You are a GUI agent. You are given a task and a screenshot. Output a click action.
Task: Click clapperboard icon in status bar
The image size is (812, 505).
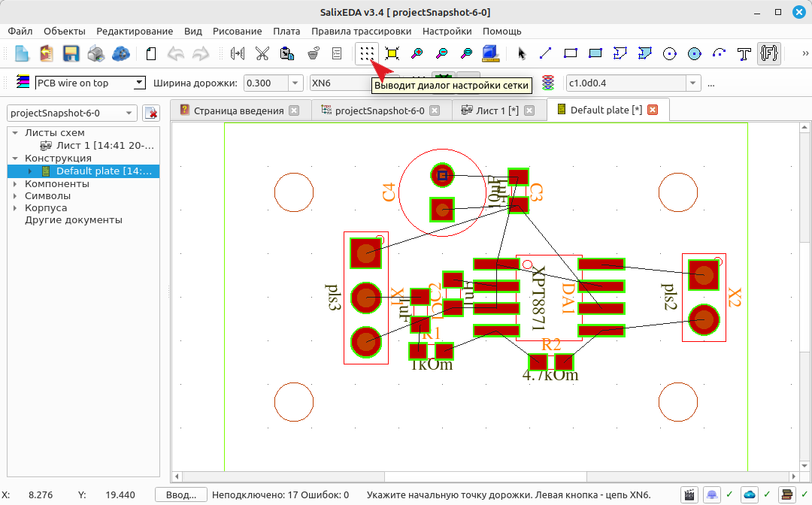coord(689,495)
